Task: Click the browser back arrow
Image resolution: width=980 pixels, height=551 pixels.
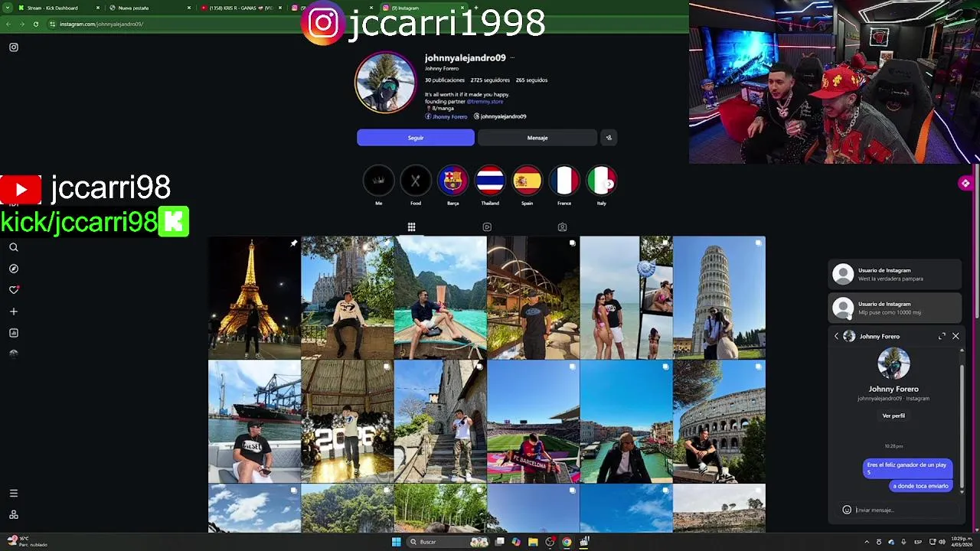Action: tap(8, 24)
